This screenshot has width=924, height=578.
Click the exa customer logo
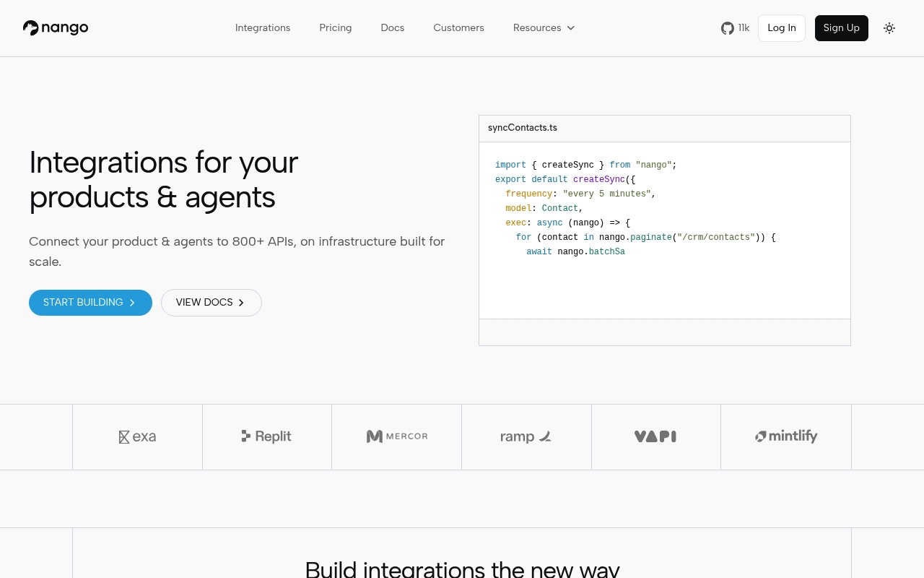point(137,436)
